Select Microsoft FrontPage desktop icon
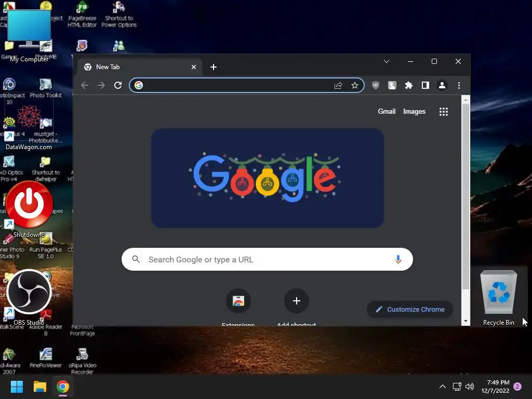Screen dimensions: 532x399 (82, 330)
